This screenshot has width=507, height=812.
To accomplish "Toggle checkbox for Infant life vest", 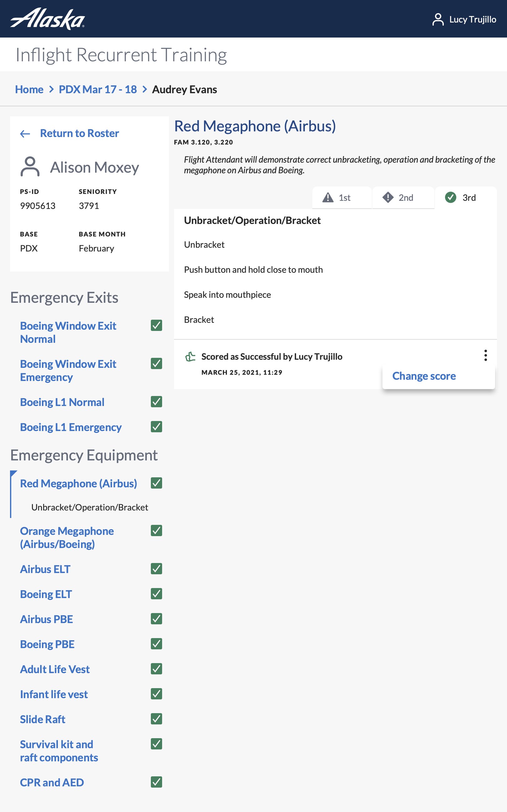I will pyautogui.click(x=156, y=694).
